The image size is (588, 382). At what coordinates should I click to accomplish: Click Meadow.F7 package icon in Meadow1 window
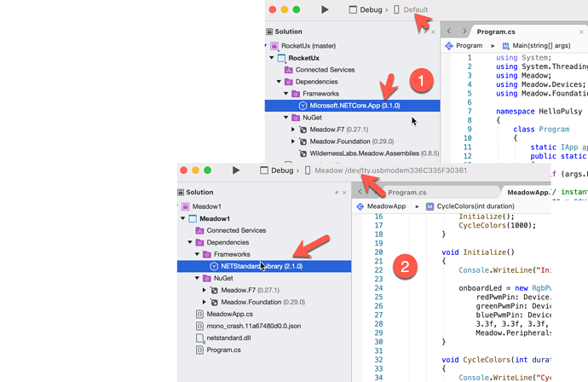click(214, 291)
